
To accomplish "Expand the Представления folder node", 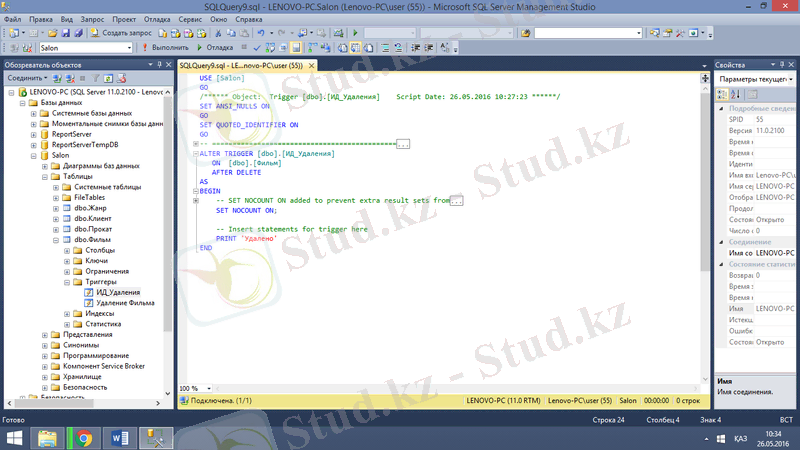I will (45, 335).
